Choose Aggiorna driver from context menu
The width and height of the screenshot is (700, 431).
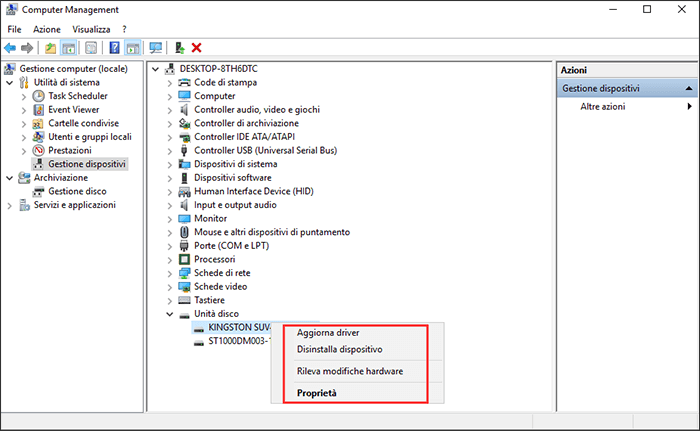coord(328,333)
